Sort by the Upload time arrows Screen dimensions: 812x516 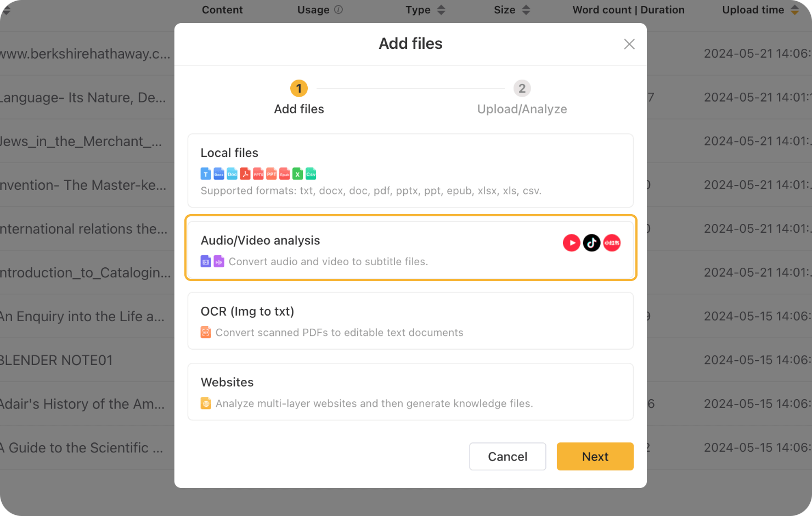[794, 10]
